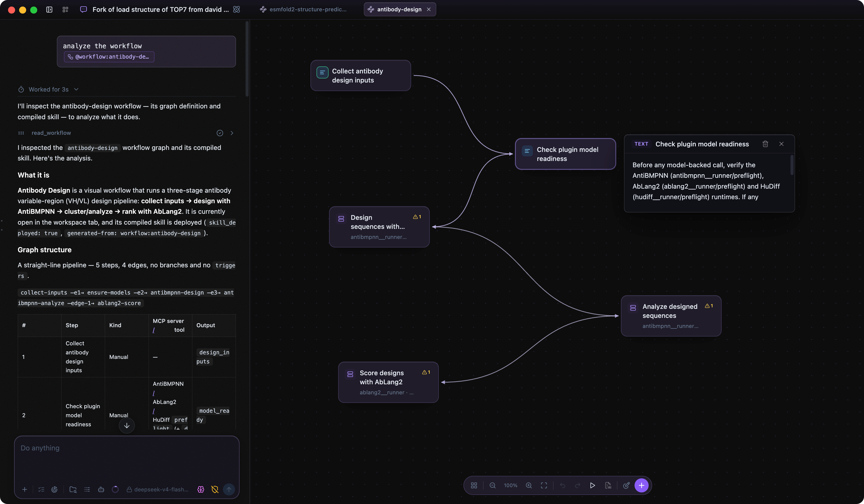Click the model_ready output cell

(213, 415)
